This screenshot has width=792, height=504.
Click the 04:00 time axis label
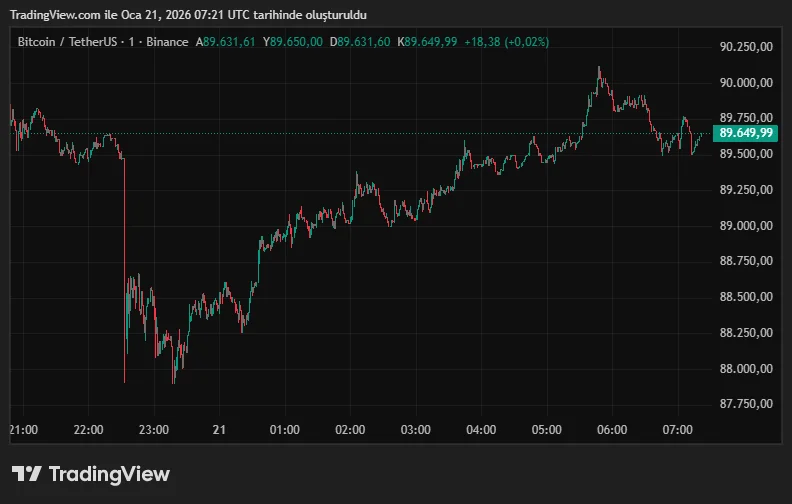point(481,430)
